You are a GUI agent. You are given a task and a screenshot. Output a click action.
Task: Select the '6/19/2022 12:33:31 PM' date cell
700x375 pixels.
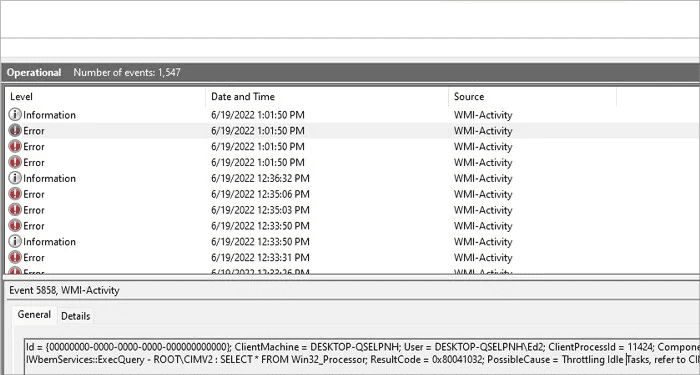point(260,258)
